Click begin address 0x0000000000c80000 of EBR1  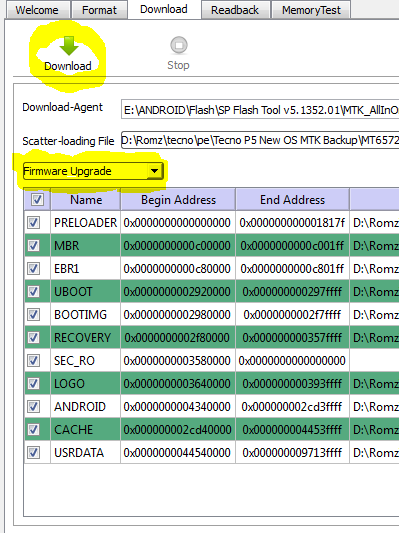click(178, 269)
